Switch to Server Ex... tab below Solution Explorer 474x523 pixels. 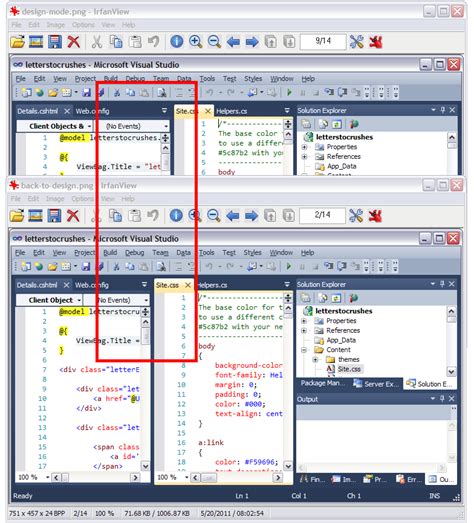point(376,384)
